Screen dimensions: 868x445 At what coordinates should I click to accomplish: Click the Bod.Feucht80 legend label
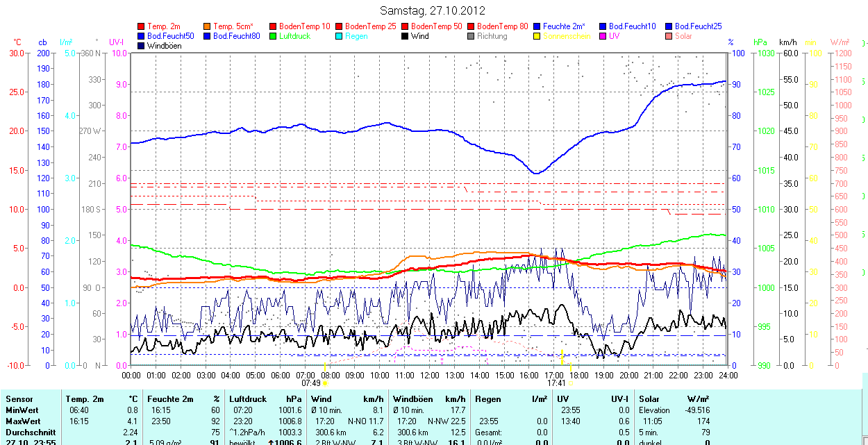tap(236, 36)
